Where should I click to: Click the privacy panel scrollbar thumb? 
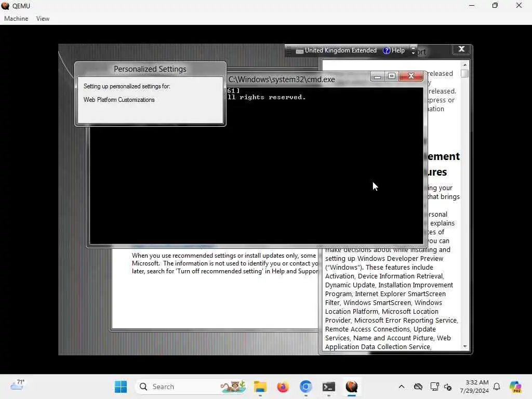[x=465, y=73]
